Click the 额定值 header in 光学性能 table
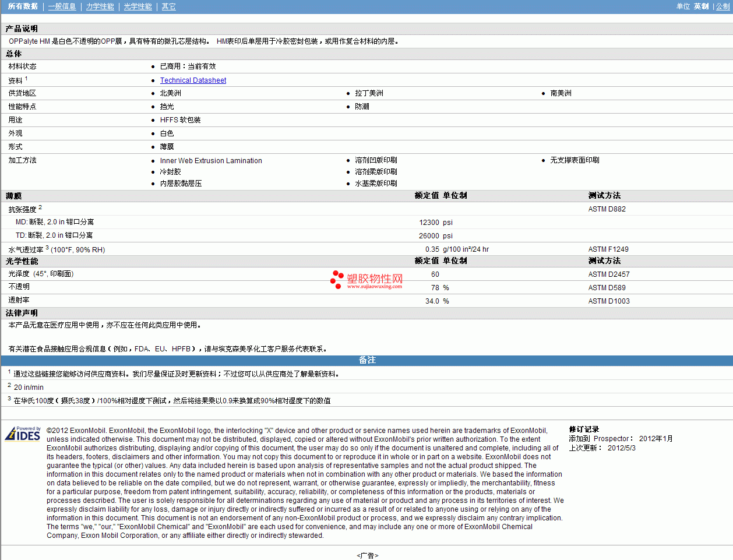 point(427,261)
